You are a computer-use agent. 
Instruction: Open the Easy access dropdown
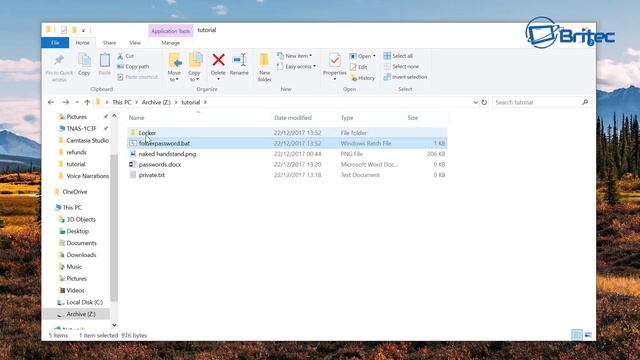[x=296, y=67]
